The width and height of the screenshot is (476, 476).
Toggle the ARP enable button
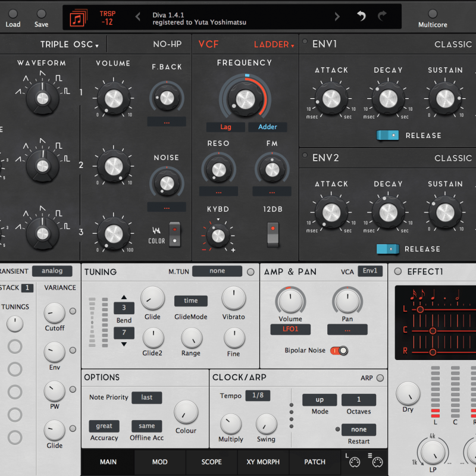click(x=380, y=378)
